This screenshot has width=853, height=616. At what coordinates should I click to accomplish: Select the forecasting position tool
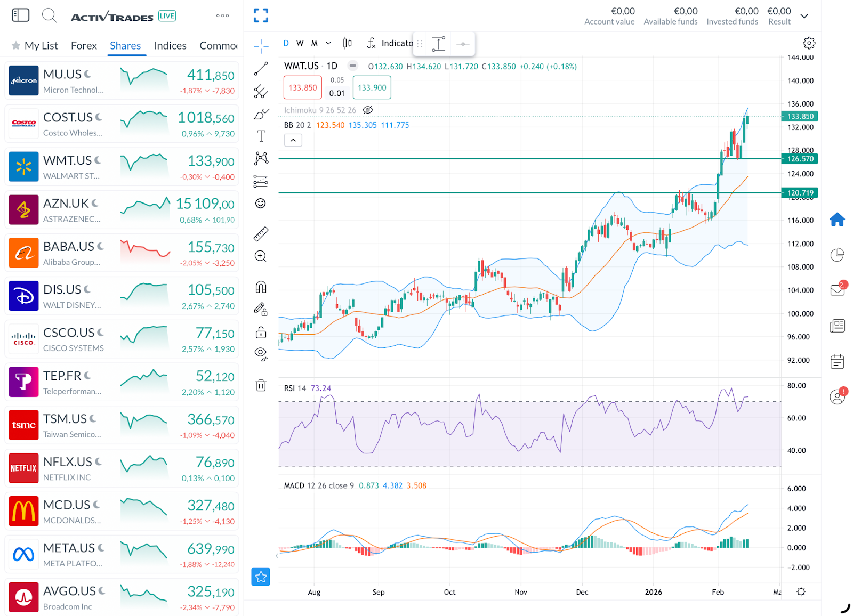[261, 181]
